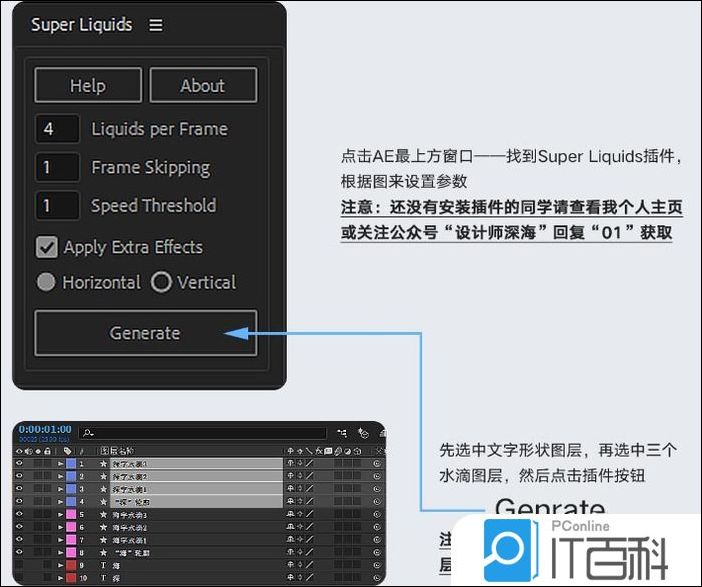Screen dimensions: 702x587
Task: Click the Speed Threshold value field
Action: 58,206
